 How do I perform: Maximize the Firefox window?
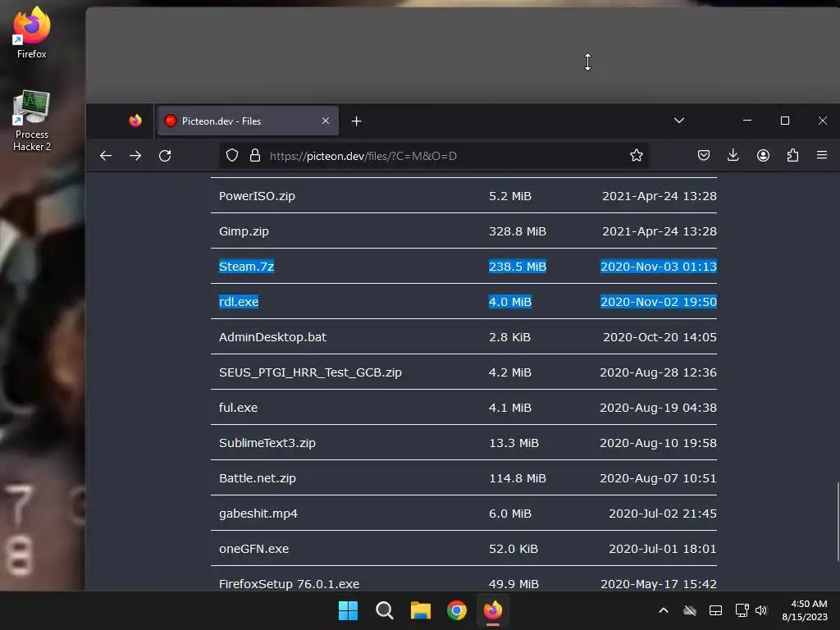pyautogui.click(x=785, y=121)
